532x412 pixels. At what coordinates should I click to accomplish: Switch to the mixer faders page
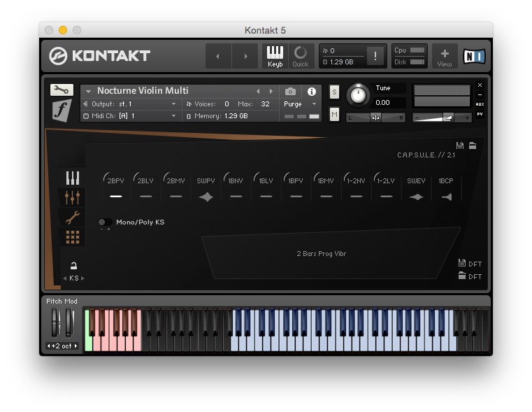coord(73,197)
